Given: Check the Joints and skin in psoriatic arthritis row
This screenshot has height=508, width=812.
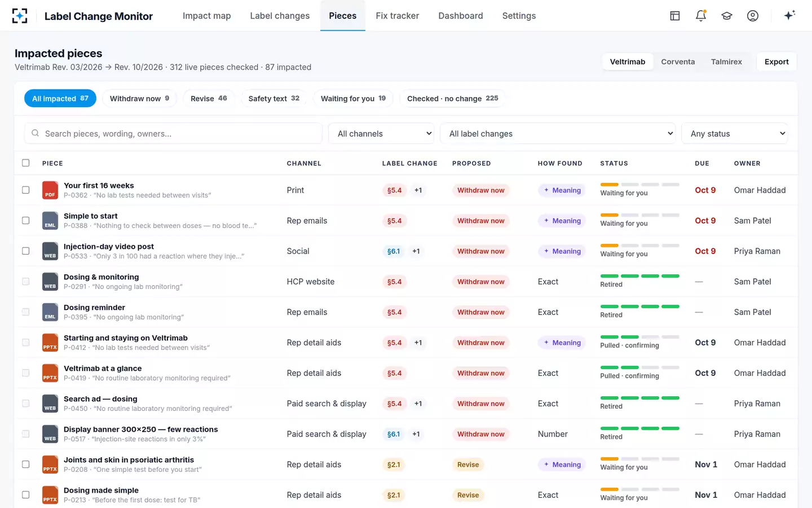Looking at the screenshot, I should pos(26,465).
